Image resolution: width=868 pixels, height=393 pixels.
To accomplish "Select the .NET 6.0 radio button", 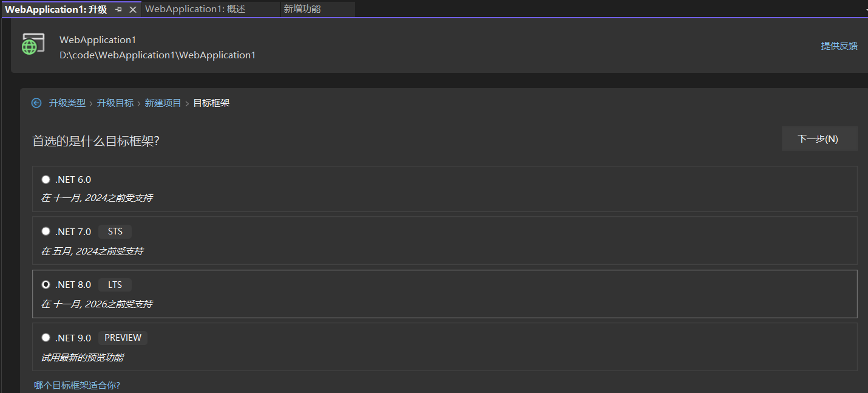I will [46, 179].
